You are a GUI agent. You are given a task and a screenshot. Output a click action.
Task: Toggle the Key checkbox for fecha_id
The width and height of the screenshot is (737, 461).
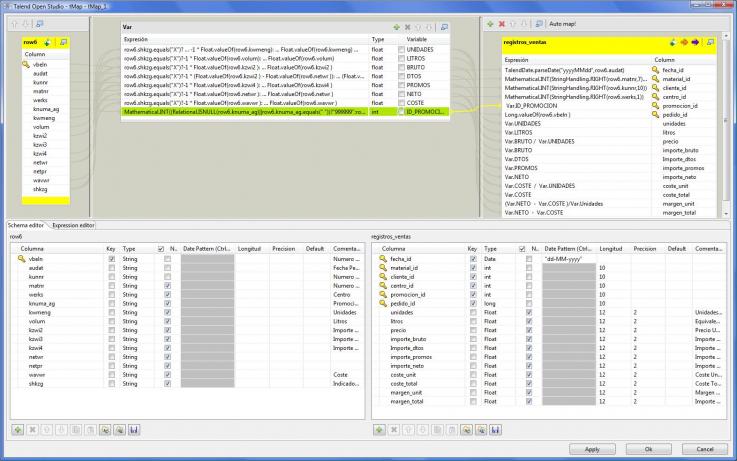(x=474, y=258)
